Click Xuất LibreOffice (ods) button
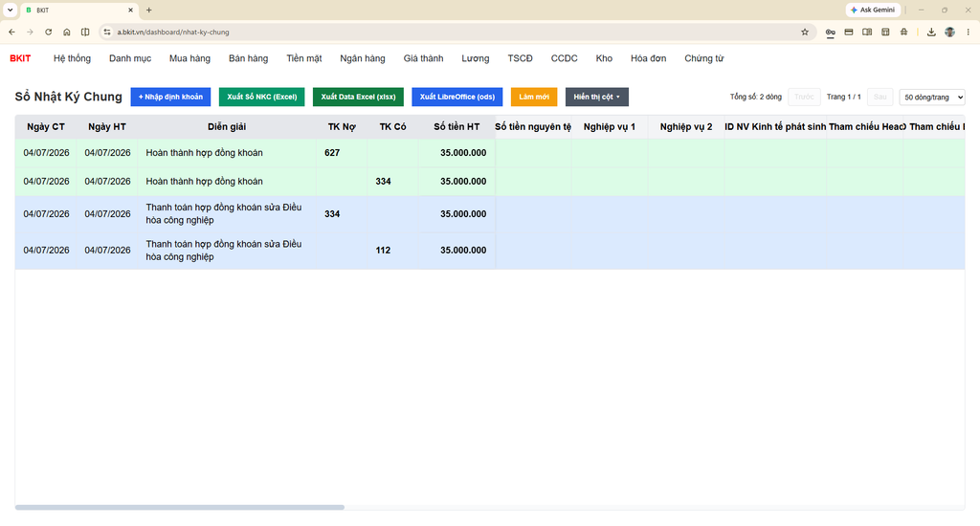Image resolution: width=980 pixels, height=526 pixels. pyautogui.click(x=457, y=97)
